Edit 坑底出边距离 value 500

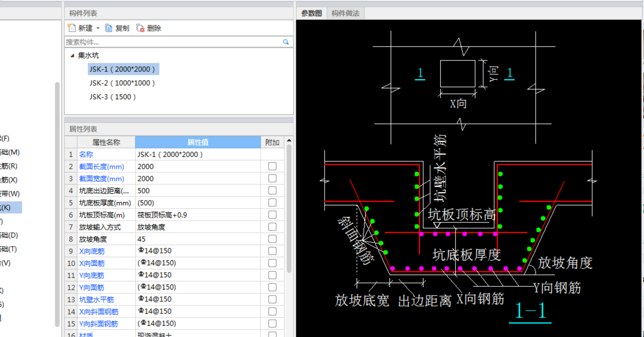click(x=198, y=191)
